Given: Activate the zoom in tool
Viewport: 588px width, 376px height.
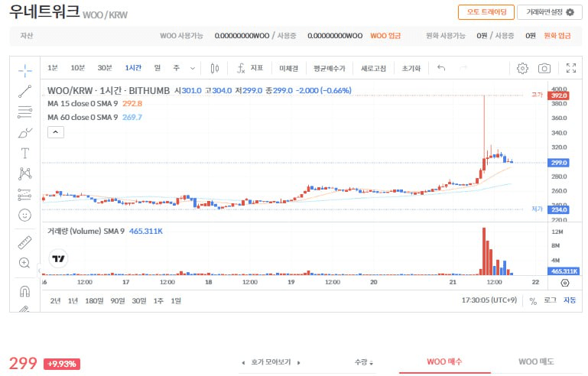Looking at the screenshot, I should (x=24, y=263).
